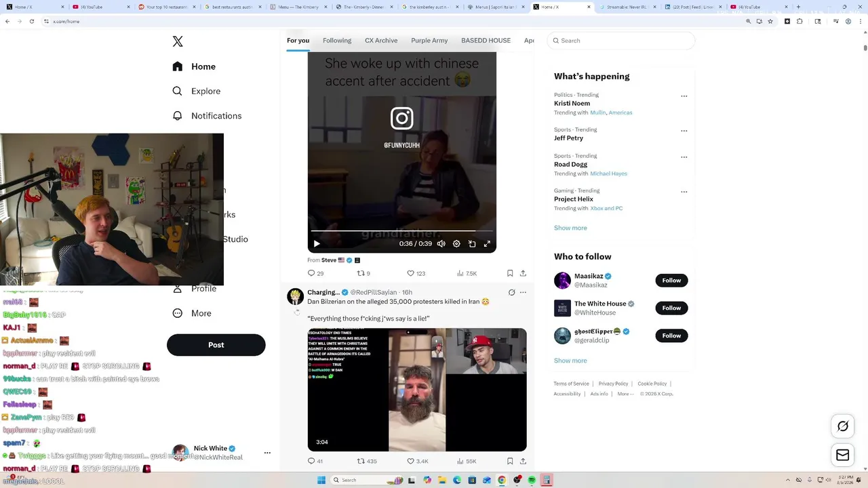Open a new browser tab

pyautogui.click(x=798, y=7)
